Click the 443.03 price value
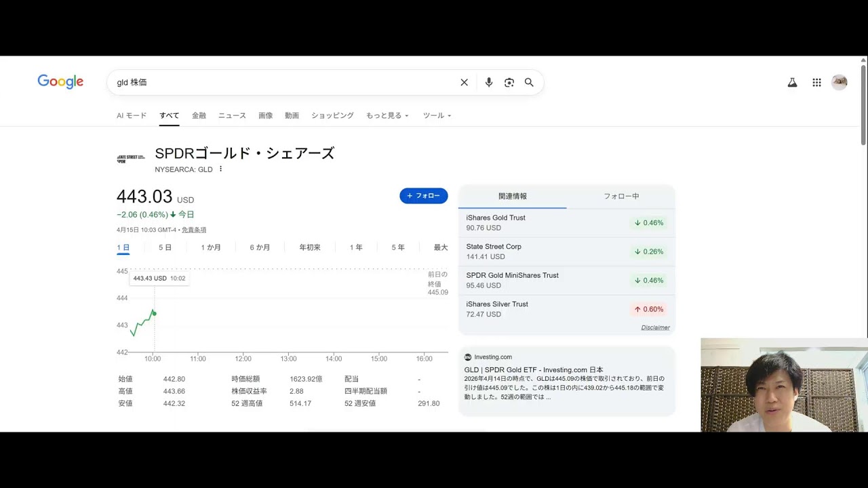Viewport: 868px width, 488px height. (144, 197)
